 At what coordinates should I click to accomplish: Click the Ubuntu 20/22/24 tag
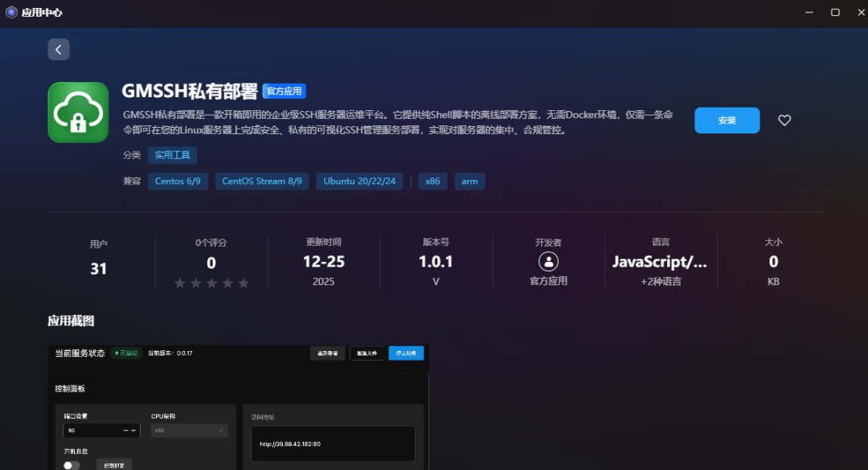(x=359, y=181)
